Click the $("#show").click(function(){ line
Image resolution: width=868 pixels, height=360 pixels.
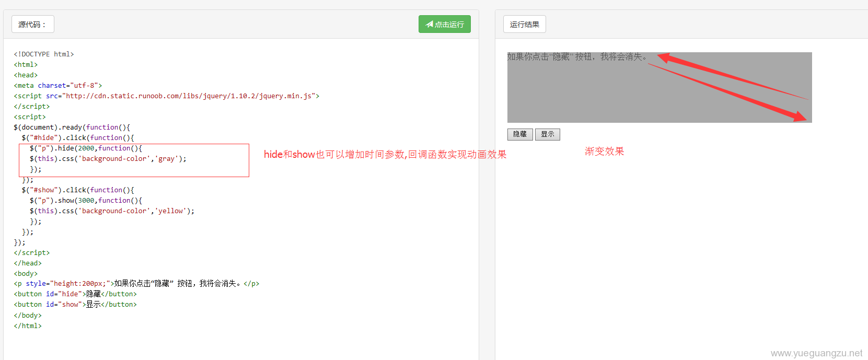78,190
